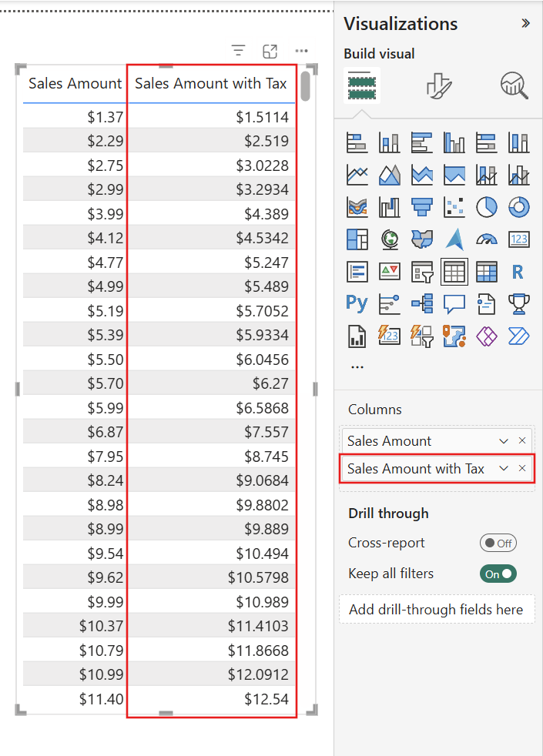Viewport: 543px width, 756px height.
Task: Insert a Python visual
Action: tap(357, 303)
